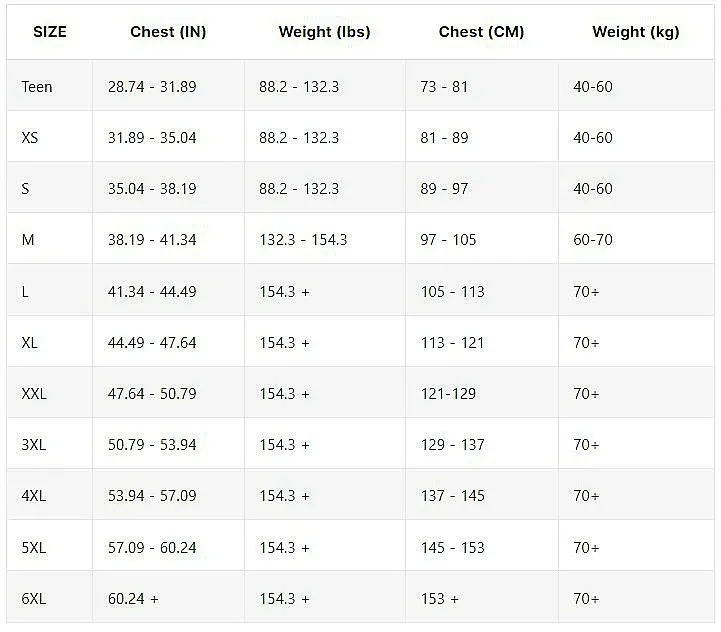Select the M size row label
Image resolution: width=721 pixels, height=632 pixels.
pos(28,240)
